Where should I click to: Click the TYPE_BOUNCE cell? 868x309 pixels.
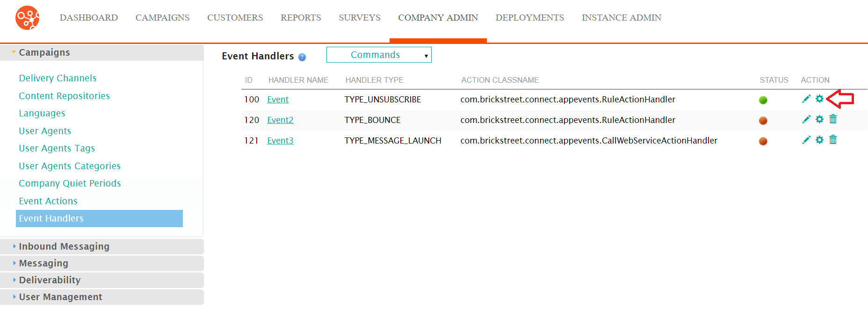[x=372, y=120]
